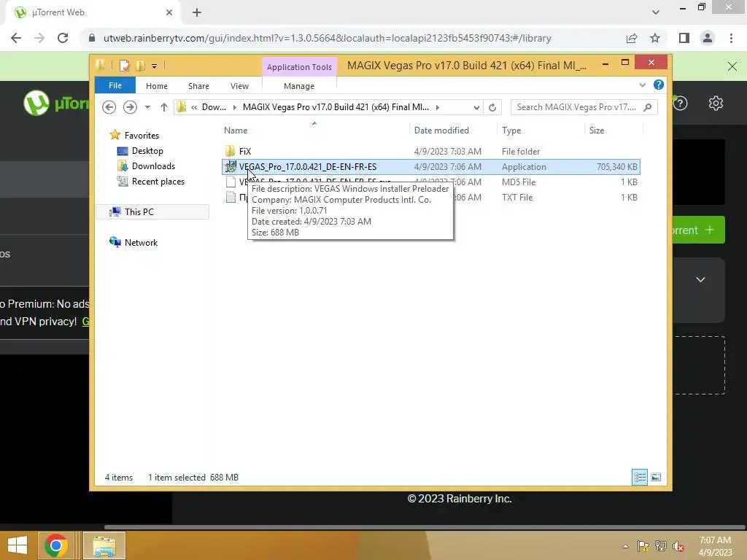Open uTorrent Web settings gear
This screenshot has width=747, height=560.
pyautogui.click(x=716, y=104)
